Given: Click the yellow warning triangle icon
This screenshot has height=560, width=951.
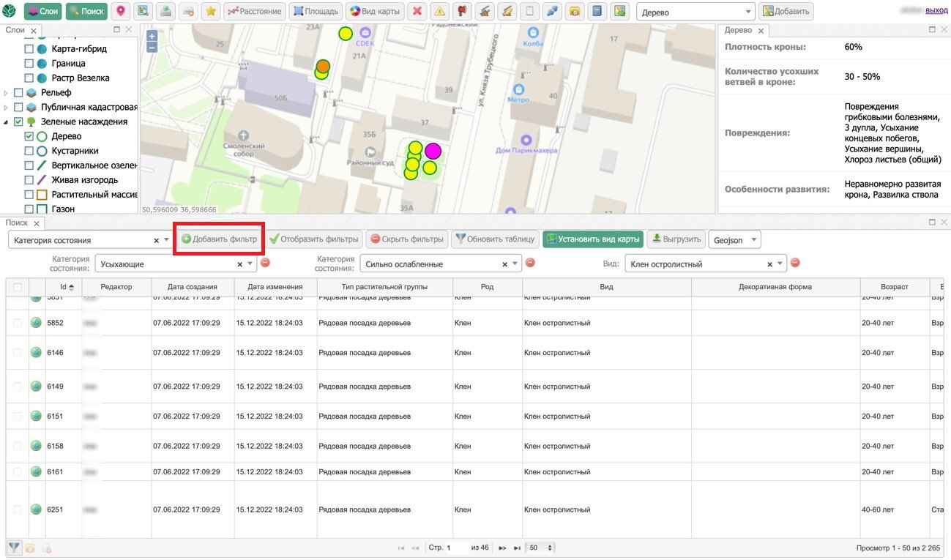Looking at the screenshot, I should pyautogui.click(x=439, y=11).
